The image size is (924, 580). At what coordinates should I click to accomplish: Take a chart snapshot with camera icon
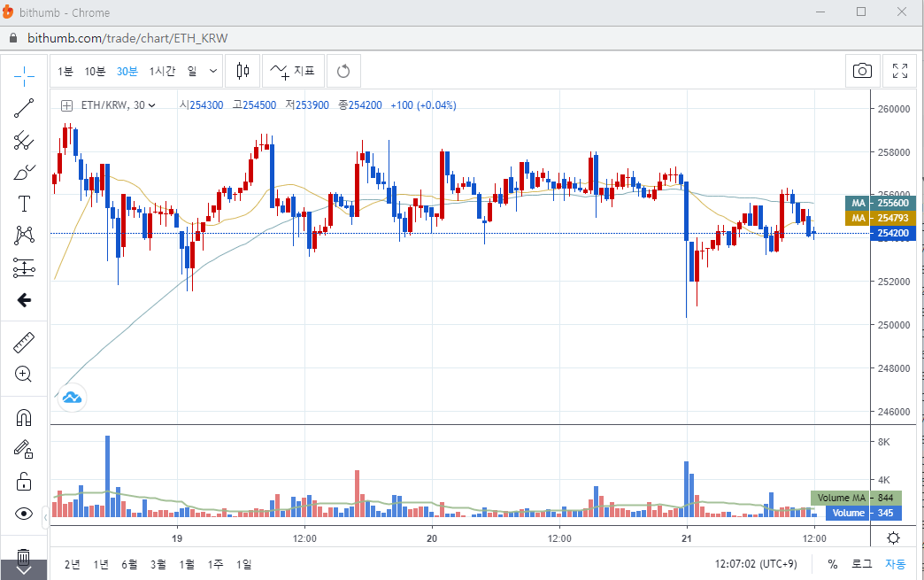862,71
